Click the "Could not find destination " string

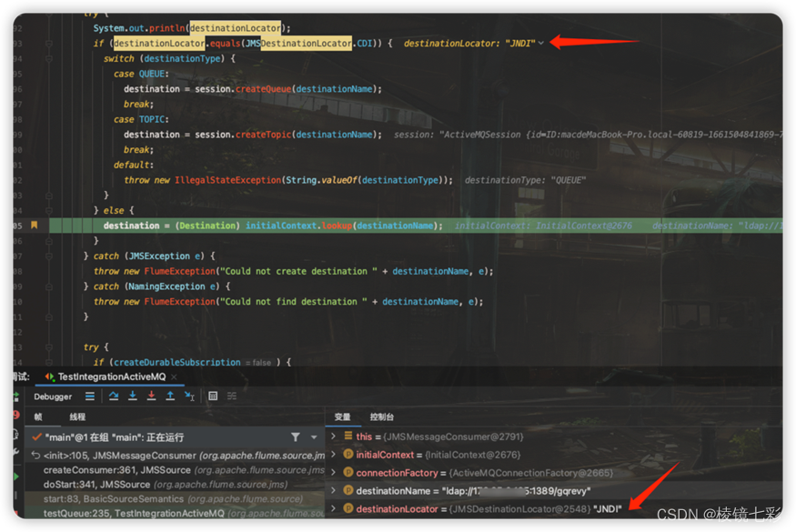(x=294, y=302)
